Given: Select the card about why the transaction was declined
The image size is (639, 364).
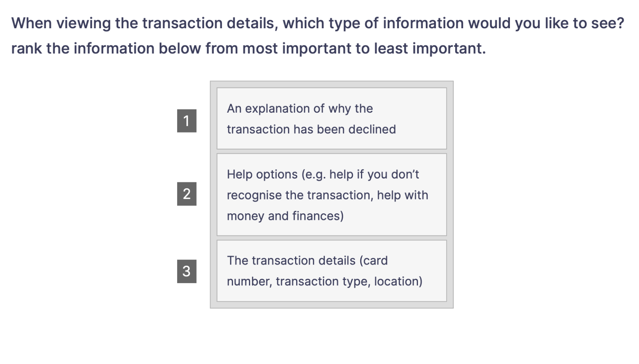Looking at the screenshot, I should 332,118.
